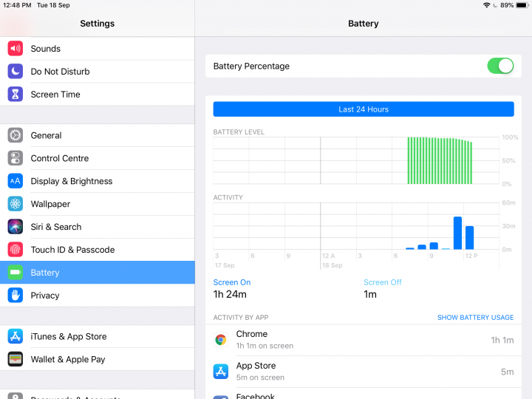Open the Screen Time hourglass icon

[x=16, y=94]
